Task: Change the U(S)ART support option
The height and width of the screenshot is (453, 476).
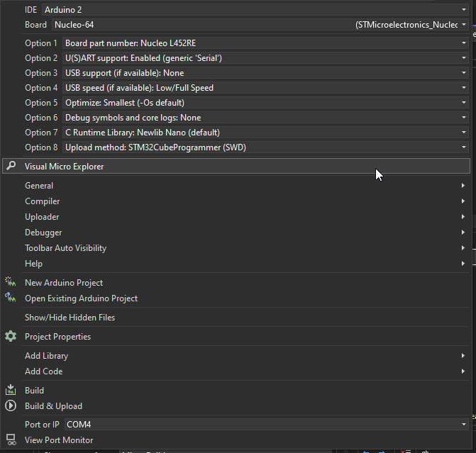Action: pyautogui.click(x=265, y=58)
